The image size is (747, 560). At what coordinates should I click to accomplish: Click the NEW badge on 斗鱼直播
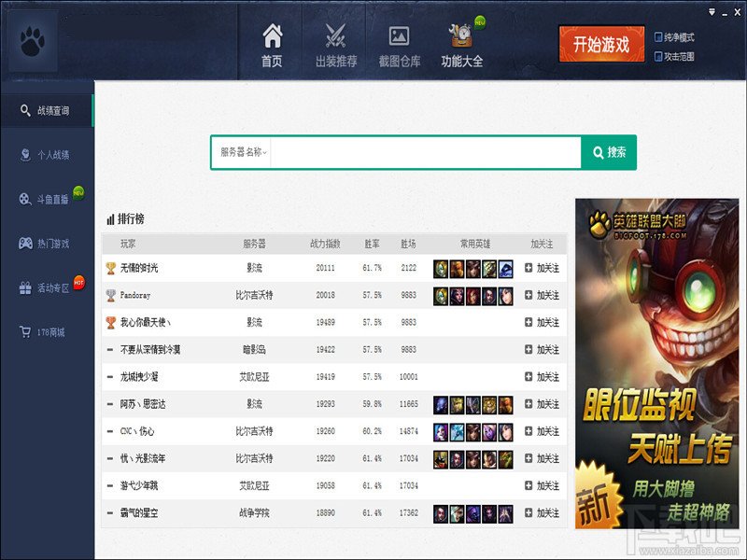[78, 193]
